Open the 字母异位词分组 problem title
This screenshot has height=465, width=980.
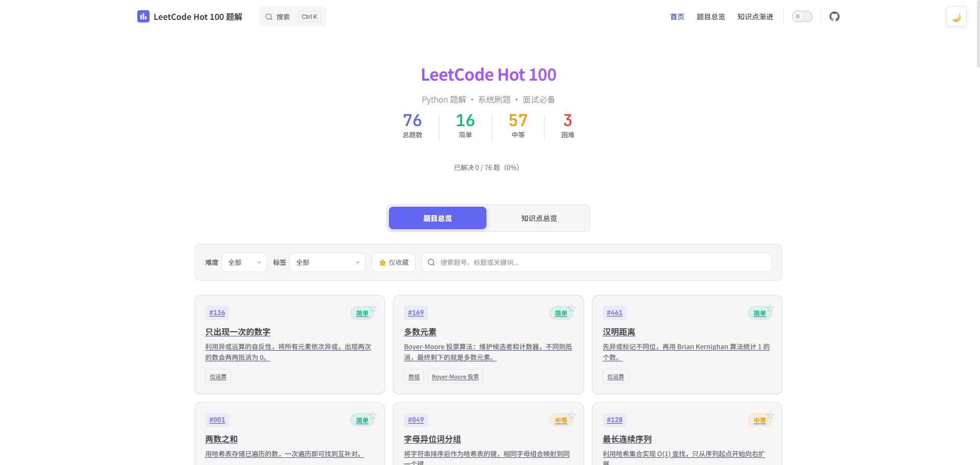(x=433, y=439)
